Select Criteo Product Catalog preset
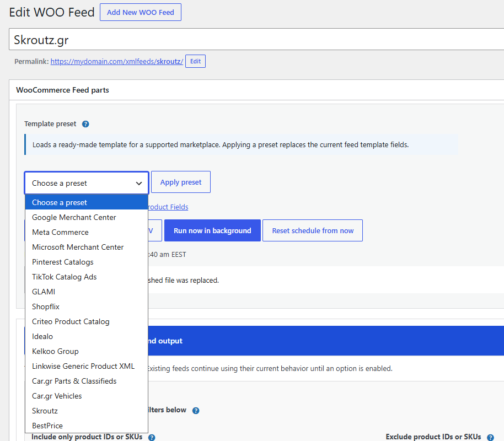Viewport: 504px width, 441px height. click(87, 321)
